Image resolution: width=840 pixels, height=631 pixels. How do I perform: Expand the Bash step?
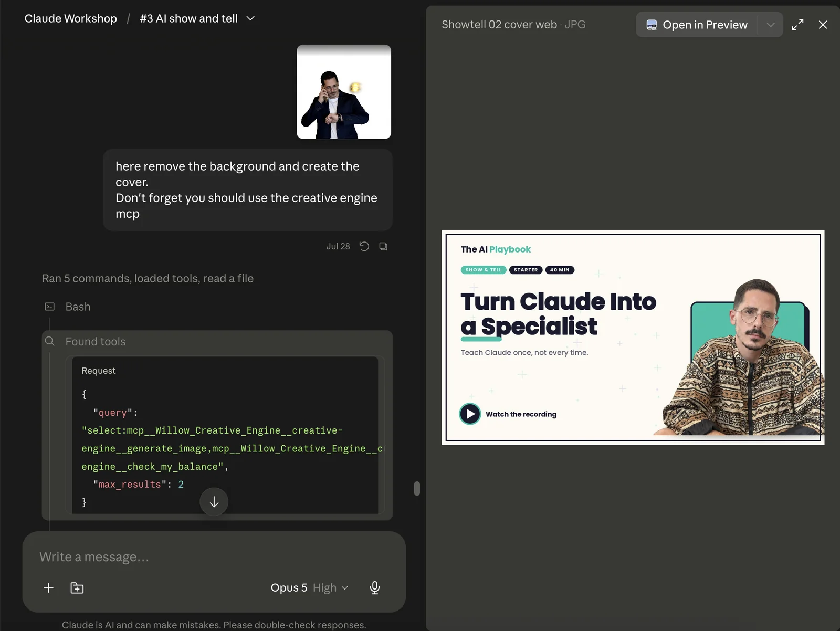(78, 307)
